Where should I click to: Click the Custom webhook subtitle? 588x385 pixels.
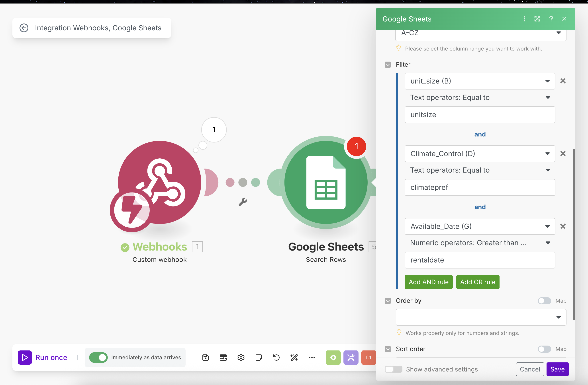click(x=160, y=259)
